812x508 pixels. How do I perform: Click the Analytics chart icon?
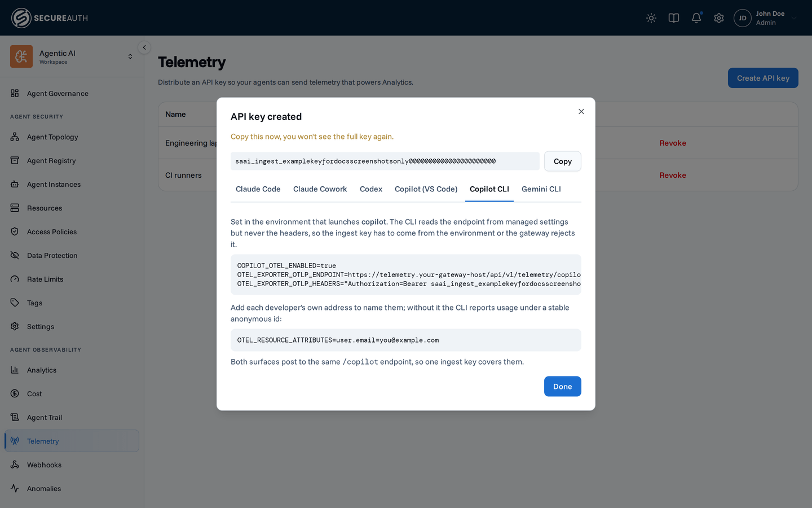(15, 370)
